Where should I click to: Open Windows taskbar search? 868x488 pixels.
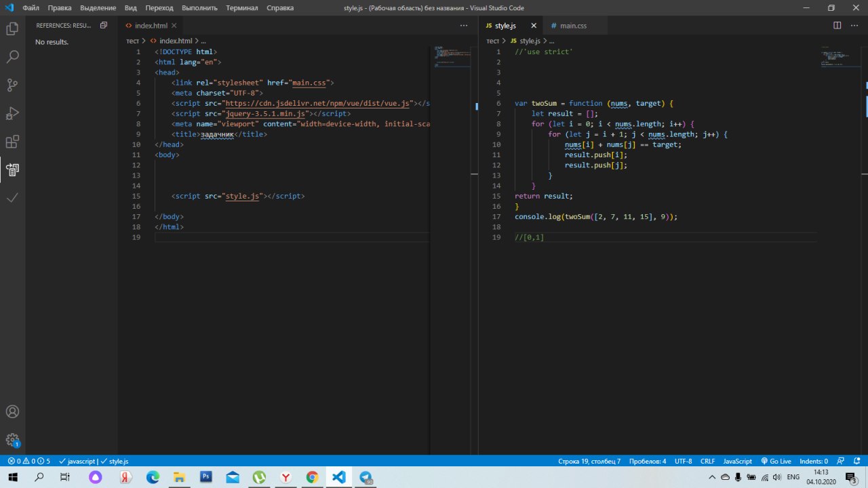(x=38, y=477)
